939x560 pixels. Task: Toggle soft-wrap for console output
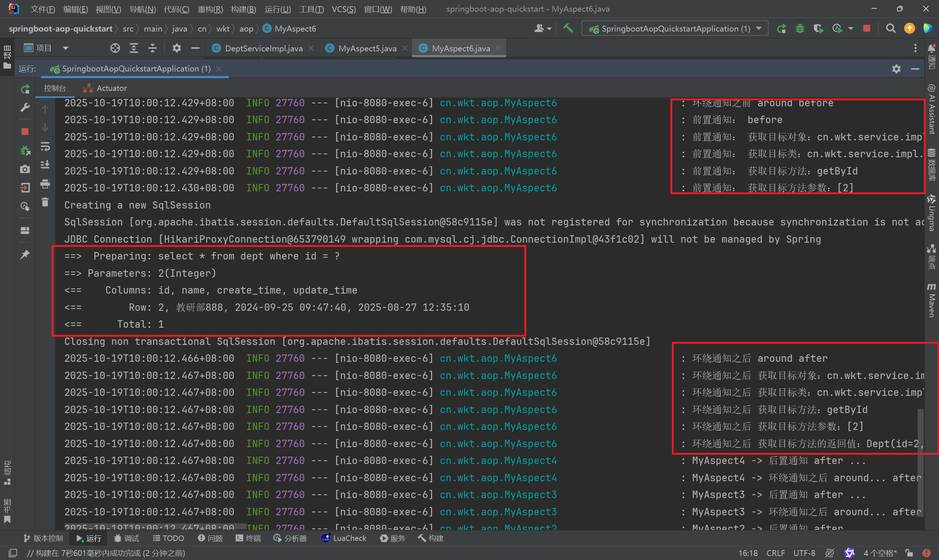45,147
